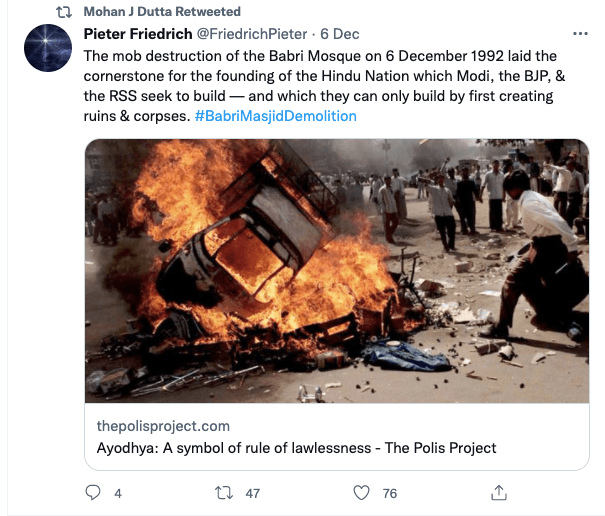Open the "Mohan J Dutta Retweeted" link
The image size is (605, 516).
[162, 12]
